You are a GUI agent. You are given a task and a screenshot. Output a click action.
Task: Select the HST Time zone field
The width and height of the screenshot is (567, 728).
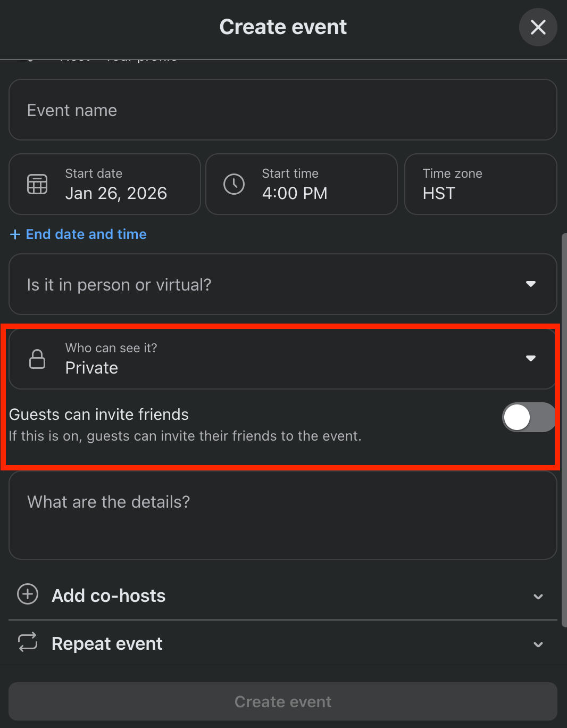(x=480, y=184)
